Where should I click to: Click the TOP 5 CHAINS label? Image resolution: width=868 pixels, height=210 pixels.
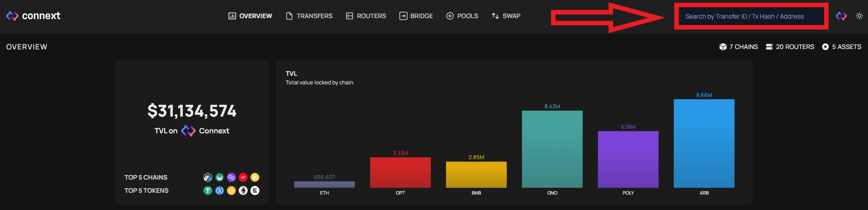(x=146, y=177)
